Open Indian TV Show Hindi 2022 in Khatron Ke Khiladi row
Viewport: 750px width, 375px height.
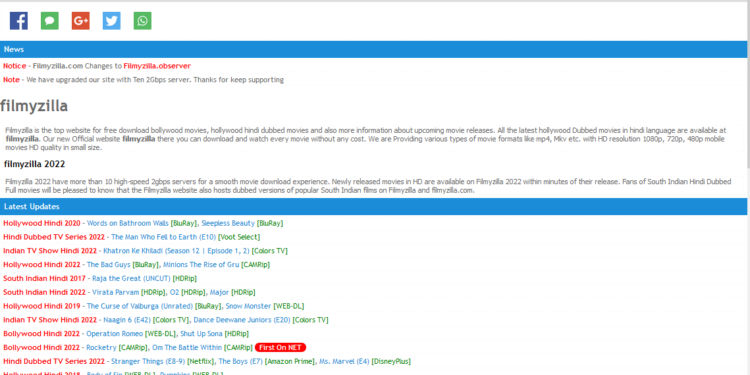(x=50, y=251)
